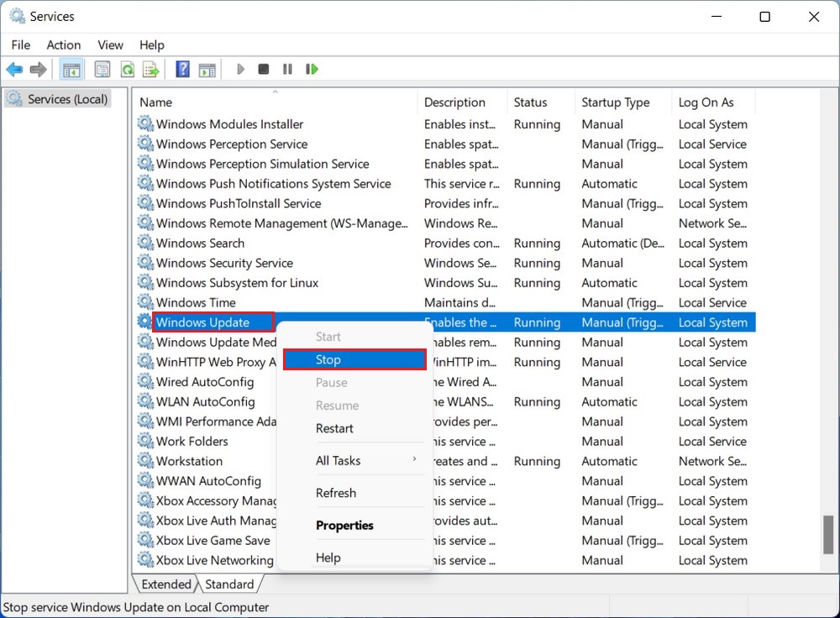Click the Refresh toolbar icon
The image size is (840, 618).
coord(128,69)
